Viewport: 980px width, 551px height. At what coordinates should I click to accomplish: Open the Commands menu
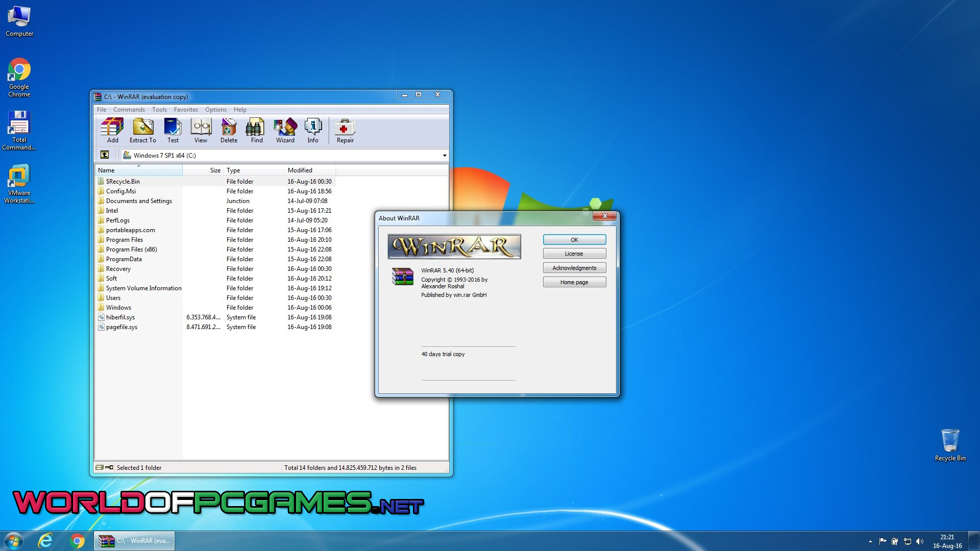(129, 110)
